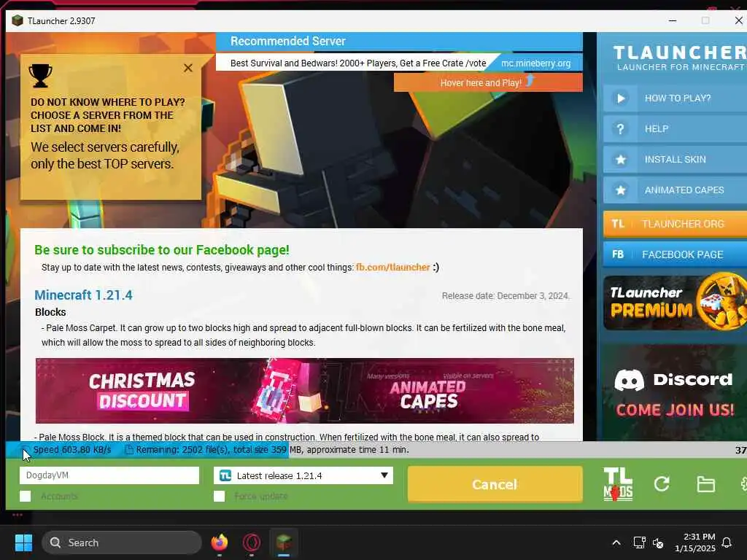Open the Facebook Page sidebar button
The width and height of the screenshot is (747, 560).
[675, 254]
